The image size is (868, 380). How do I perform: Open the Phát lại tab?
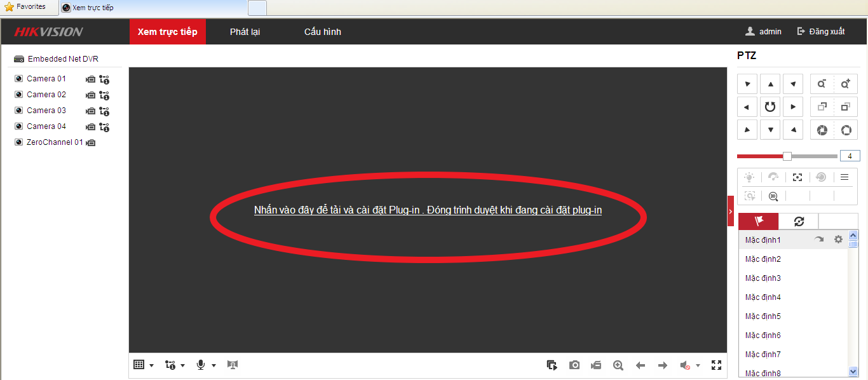pyautogui.click(x=245, y=32)
